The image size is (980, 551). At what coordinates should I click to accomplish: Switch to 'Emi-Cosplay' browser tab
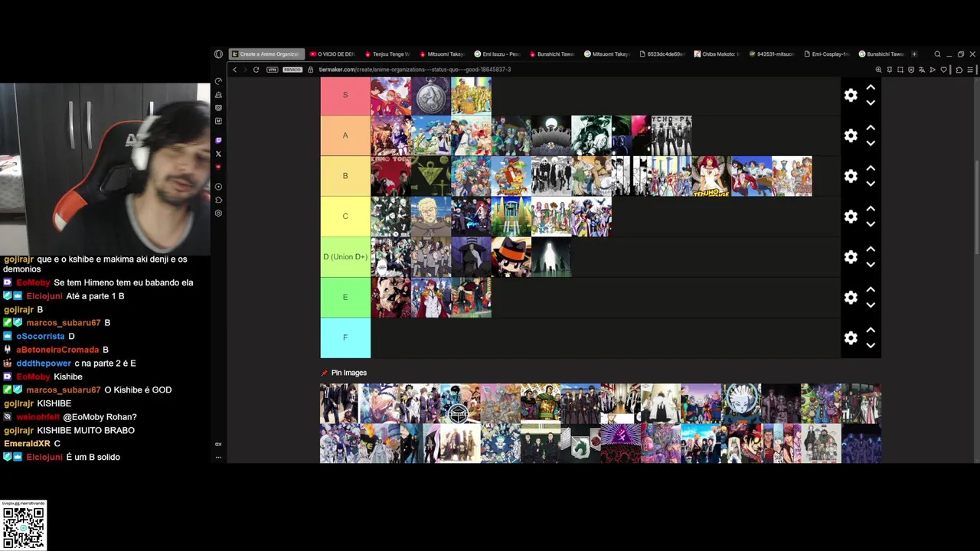point(827,54)
